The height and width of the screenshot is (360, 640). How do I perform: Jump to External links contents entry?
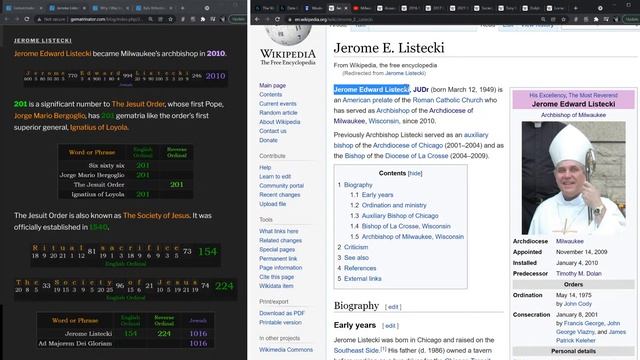pos(362,279)
